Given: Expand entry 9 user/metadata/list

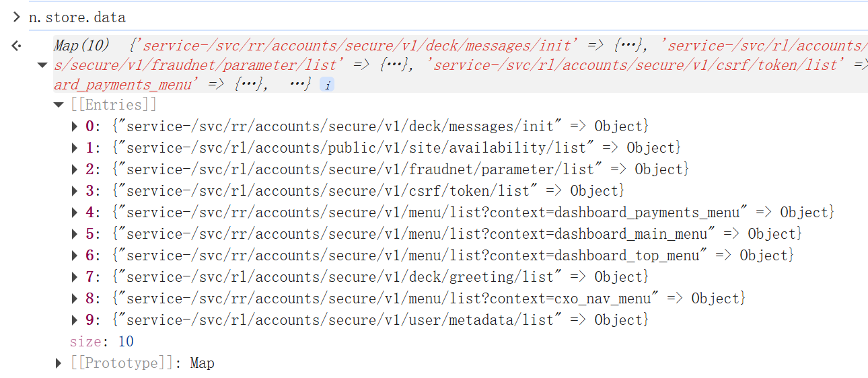Looking at the screenshot, I should coord(75,320).
